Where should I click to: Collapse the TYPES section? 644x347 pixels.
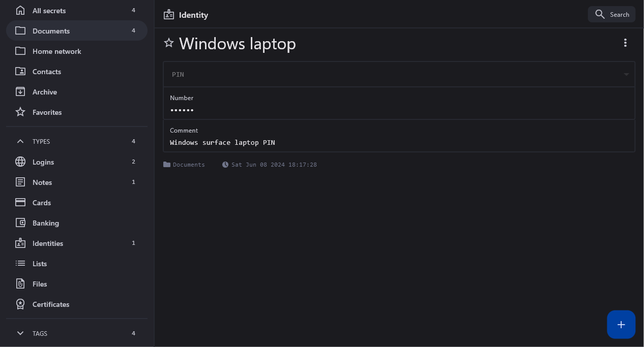coord(20,142)
